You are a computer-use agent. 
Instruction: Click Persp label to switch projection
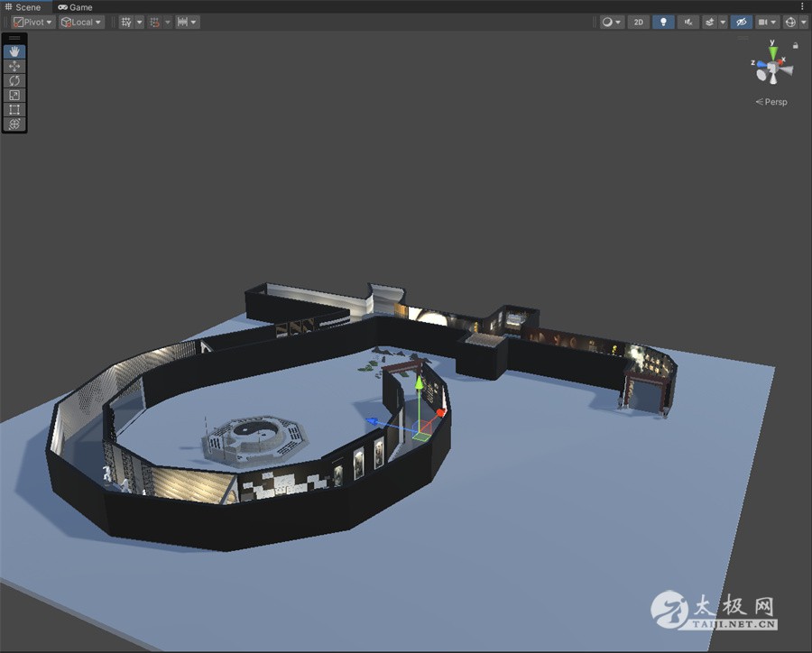[x=772, y=102]
